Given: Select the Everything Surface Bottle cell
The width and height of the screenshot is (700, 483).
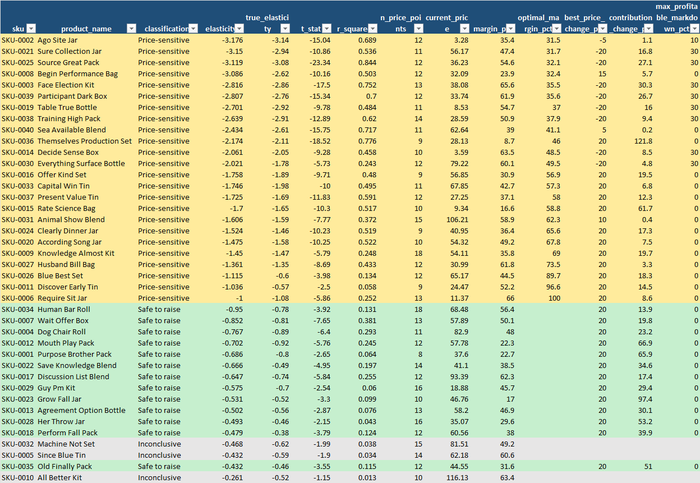Looking at the screenshot, I should 86,163.
